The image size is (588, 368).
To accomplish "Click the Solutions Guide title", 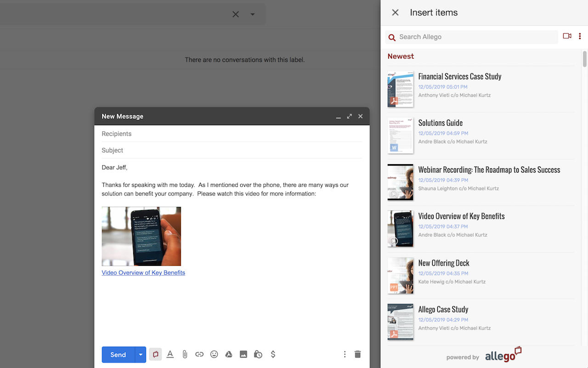I will tap(441, 123).
